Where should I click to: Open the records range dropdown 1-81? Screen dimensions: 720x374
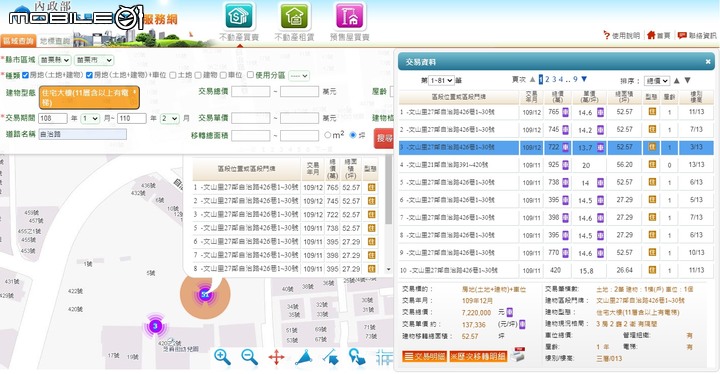pyautogui.click(x=441, y=80)
